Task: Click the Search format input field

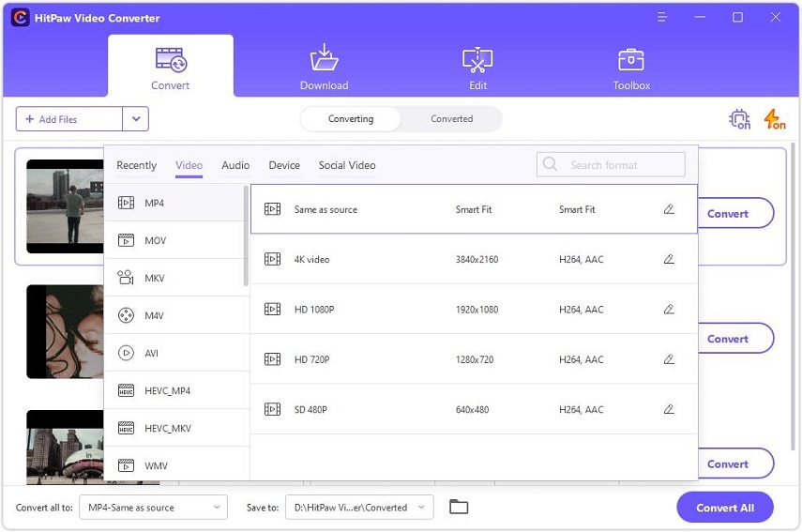Action: (x=619, y=165)
